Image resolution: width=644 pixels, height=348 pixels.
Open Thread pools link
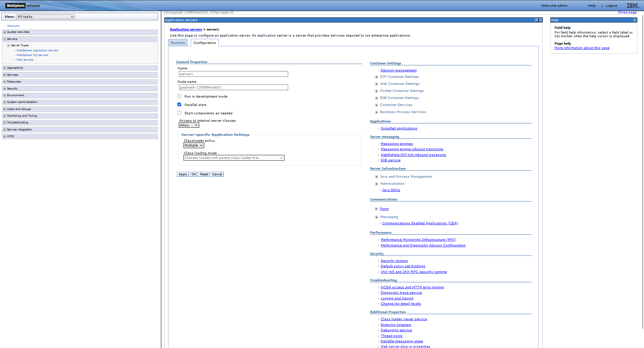391,336
